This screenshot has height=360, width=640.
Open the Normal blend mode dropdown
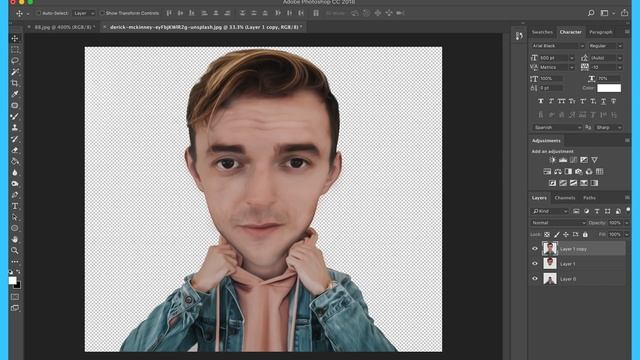click(558, 223)
